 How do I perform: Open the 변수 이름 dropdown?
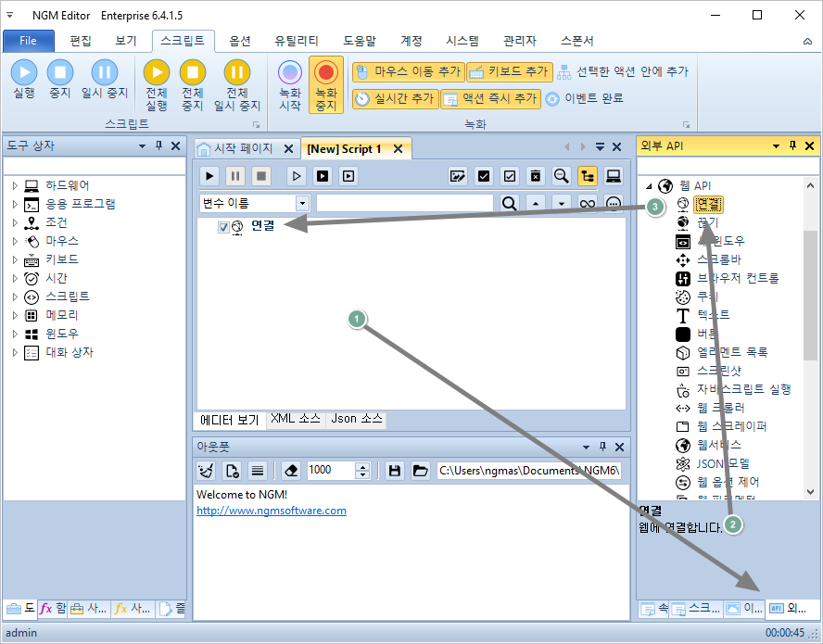[302, 203]
